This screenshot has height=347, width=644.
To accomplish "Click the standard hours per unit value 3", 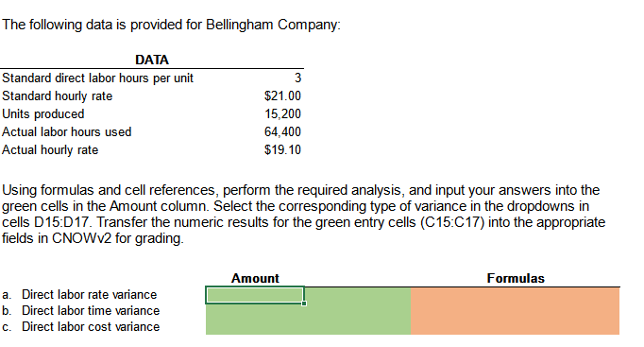I will pos(297,78).
